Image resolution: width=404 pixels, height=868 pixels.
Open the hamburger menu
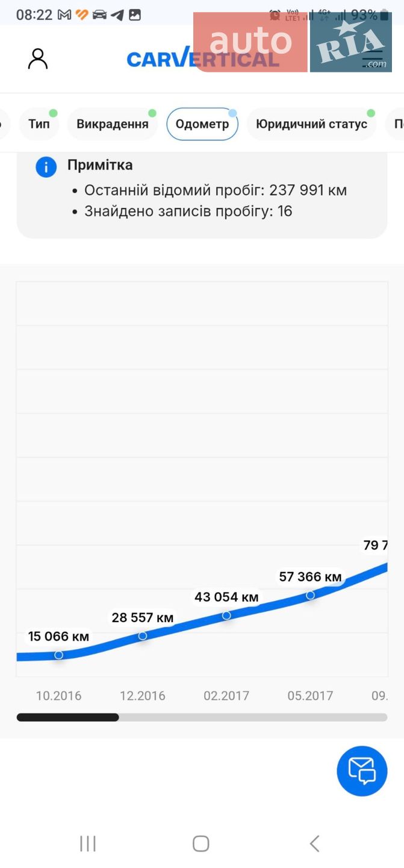373,58
